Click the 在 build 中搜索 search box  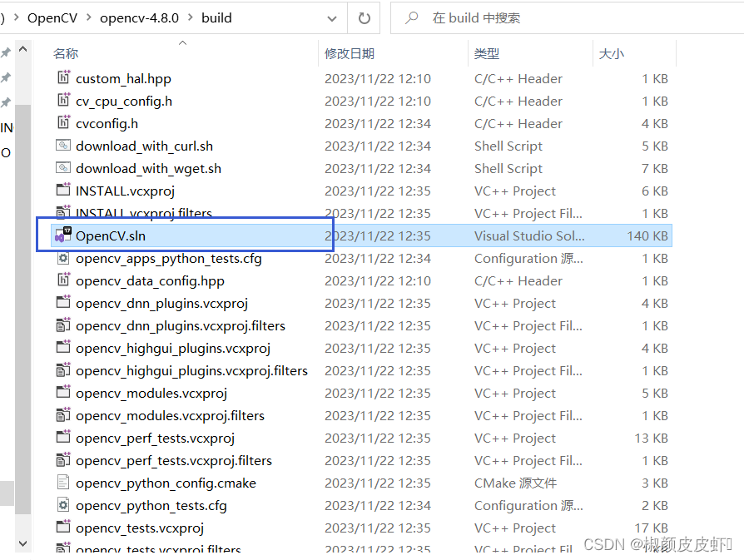567,18
